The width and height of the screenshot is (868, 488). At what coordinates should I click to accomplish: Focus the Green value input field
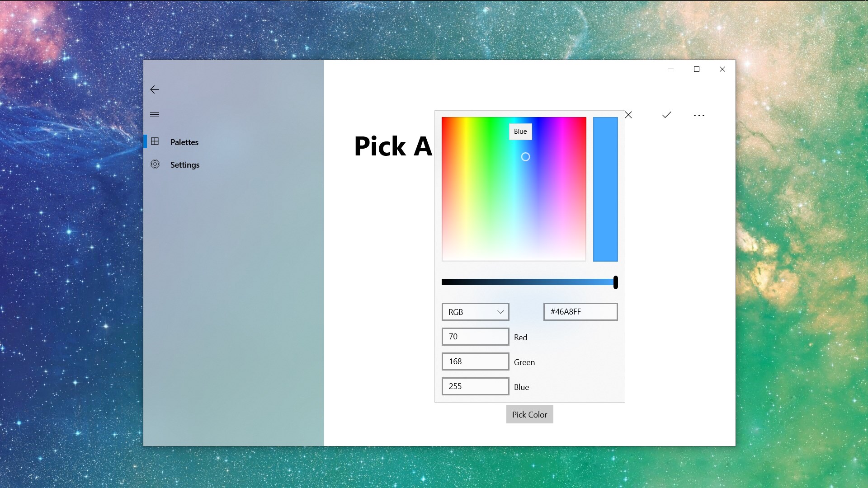[475, 361]
